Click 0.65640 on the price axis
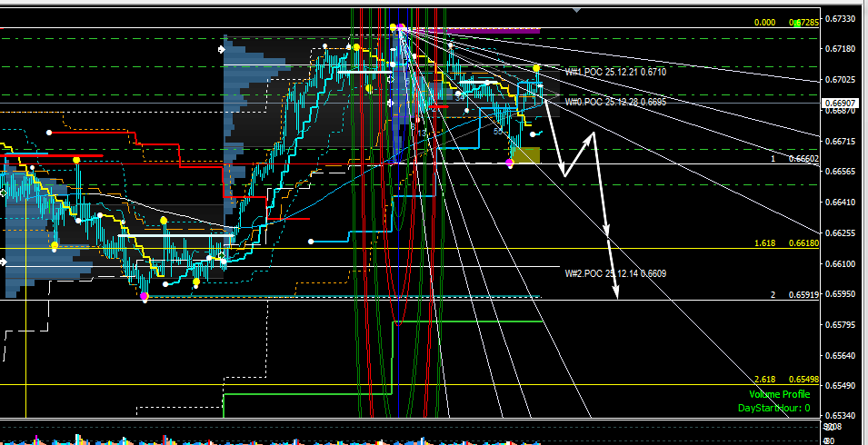 [839, 356]
